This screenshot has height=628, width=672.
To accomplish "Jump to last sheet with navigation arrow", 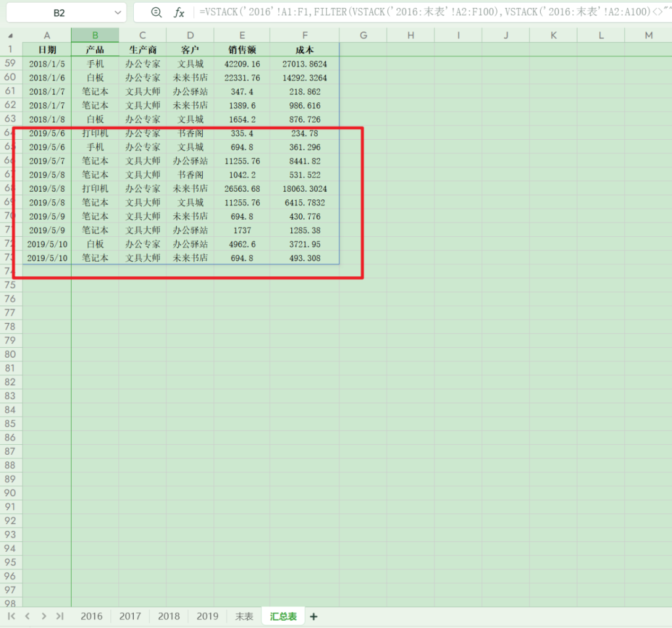I will 60,616.
